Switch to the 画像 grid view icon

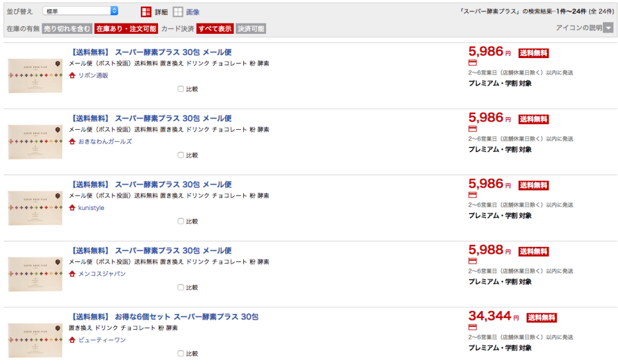(x=178, y=12)
